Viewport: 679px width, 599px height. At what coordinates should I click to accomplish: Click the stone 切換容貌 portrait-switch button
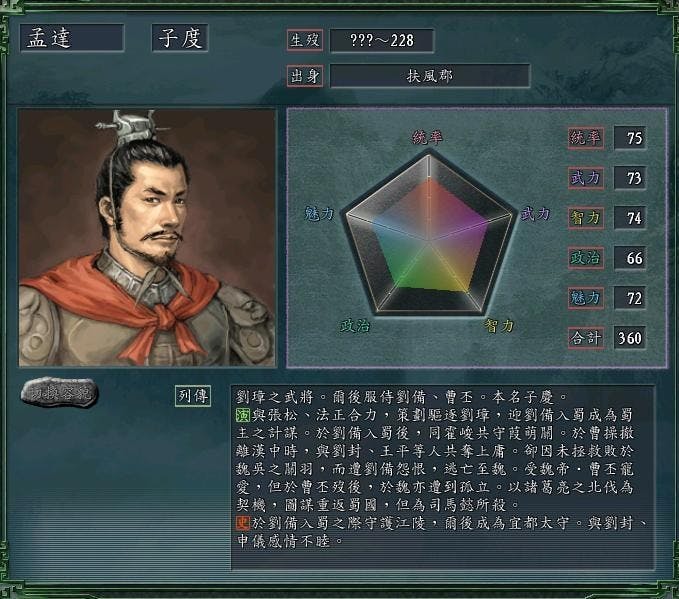60,393
